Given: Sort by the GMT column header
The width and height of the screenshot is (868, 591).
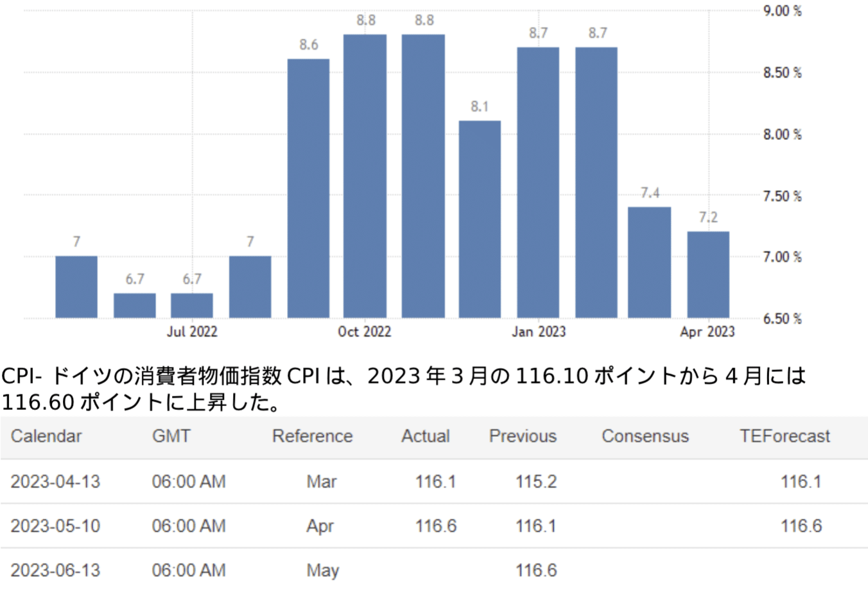Looking at the screenshot, I should click(x=171, y=436).
